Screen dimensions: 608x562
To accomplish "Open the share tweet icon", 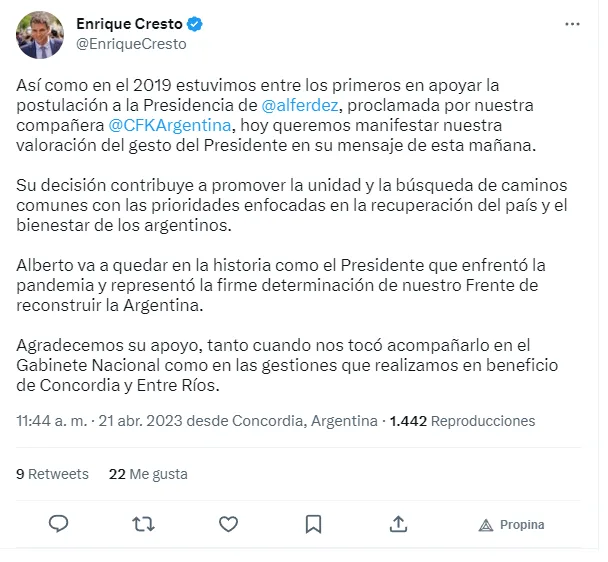I will pyautogui.click(x=398, y=524).
